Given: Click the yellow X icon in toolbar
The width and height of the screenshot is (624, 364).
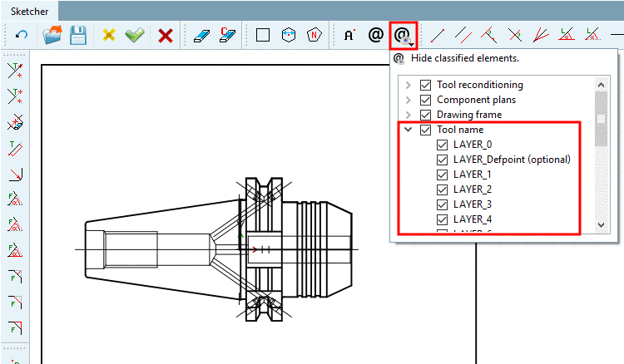Looking at the screenshot, I should click(109, 35).
